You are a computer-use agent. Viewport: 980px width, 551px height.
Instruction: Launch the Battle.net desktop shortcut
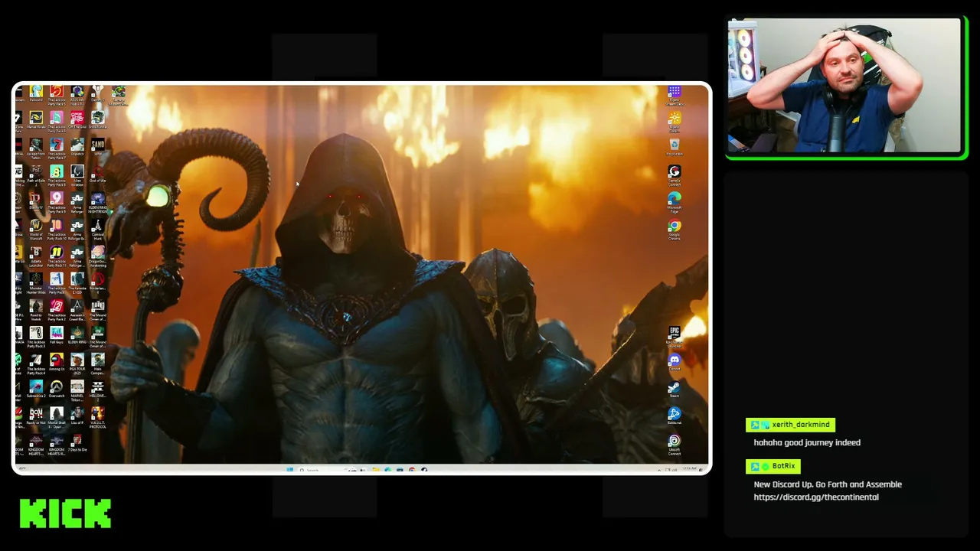(x=675, y=417)
